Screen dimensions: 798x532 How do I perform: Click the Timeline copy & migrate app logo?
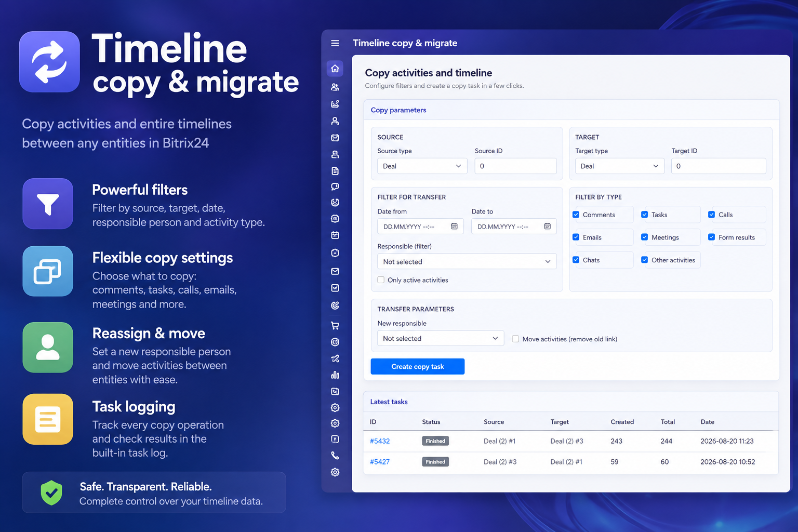pyautogui.click(x=49, y=62)
